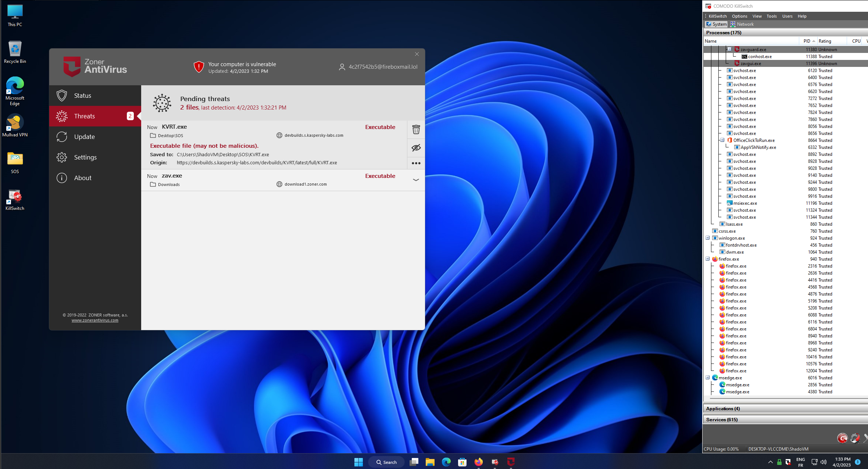The image size is (868, 469).
Task: Click the Zoner AntiVirus taskbar icon
Action: (511, 462)
